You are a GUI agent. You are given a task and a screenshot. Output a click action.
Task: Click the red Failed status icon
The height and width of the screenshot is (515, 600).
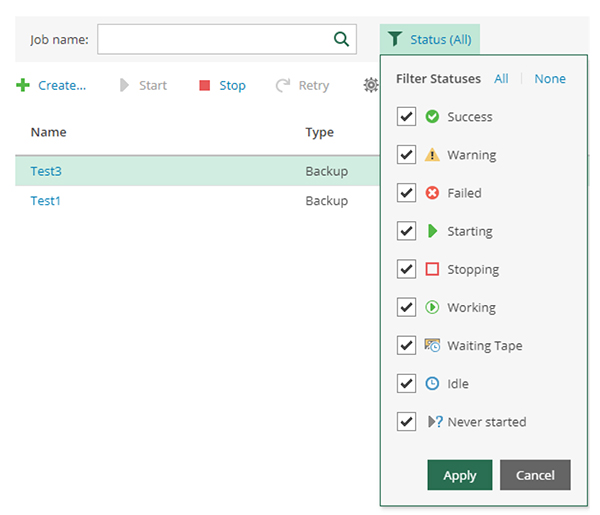tap(432, 193)
